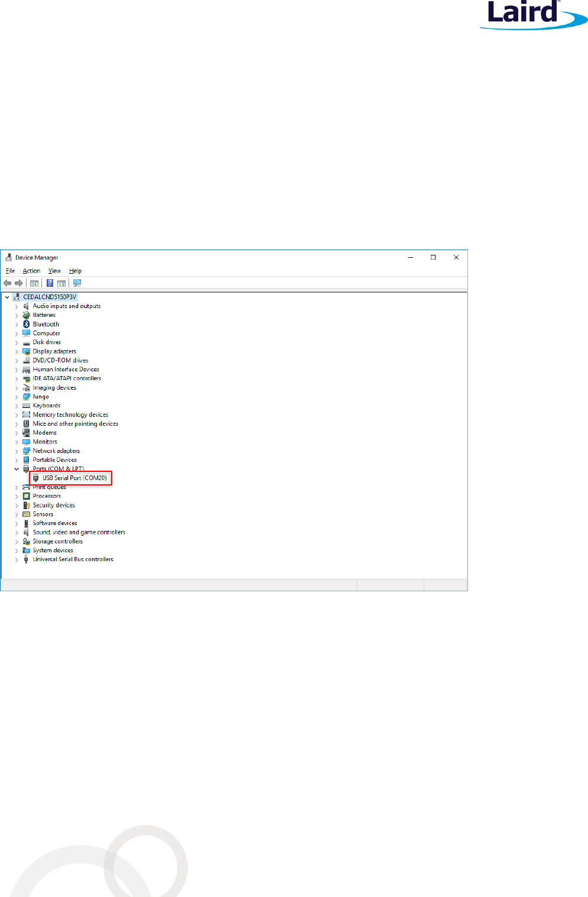Expand the Memory technology devices chevron
The image size is (588, 897).
[x=17, y=415]
